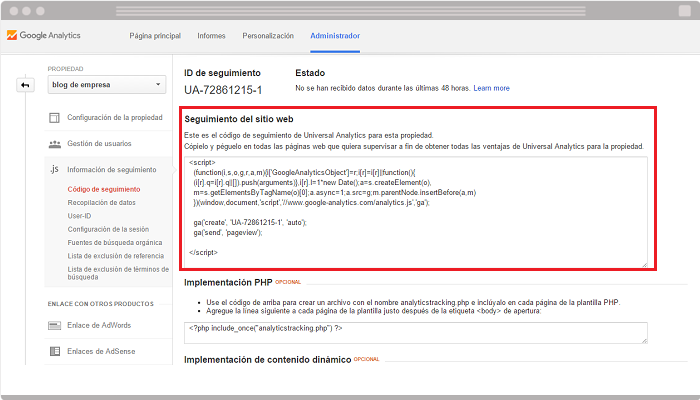Click the browser address bar
Screen dimensions: 700x400
tap(350, 11)
